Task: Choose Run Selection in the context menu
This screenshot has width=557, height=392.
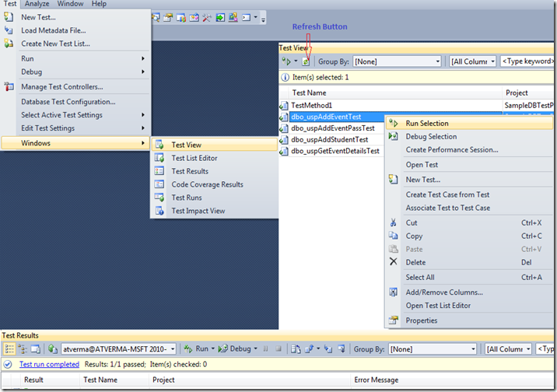Action: point(426,123)
